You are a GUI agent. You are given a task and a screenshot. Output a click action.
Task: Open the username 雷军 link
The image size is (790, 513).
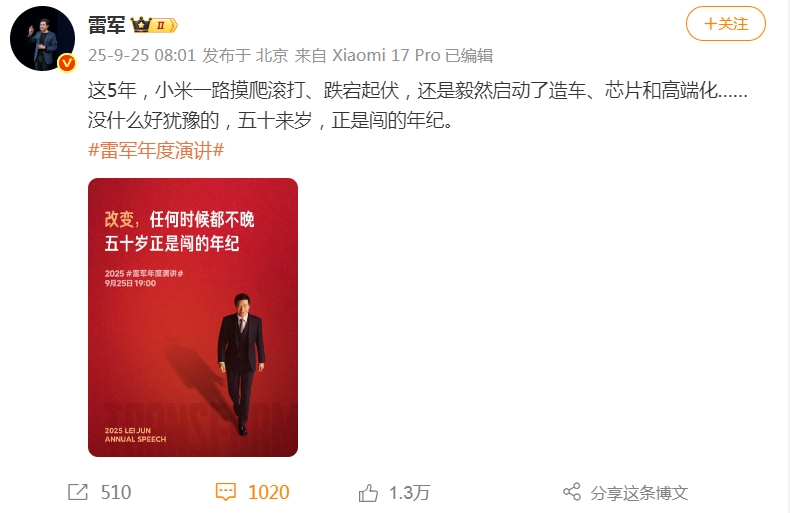click(x=106, y=25)
